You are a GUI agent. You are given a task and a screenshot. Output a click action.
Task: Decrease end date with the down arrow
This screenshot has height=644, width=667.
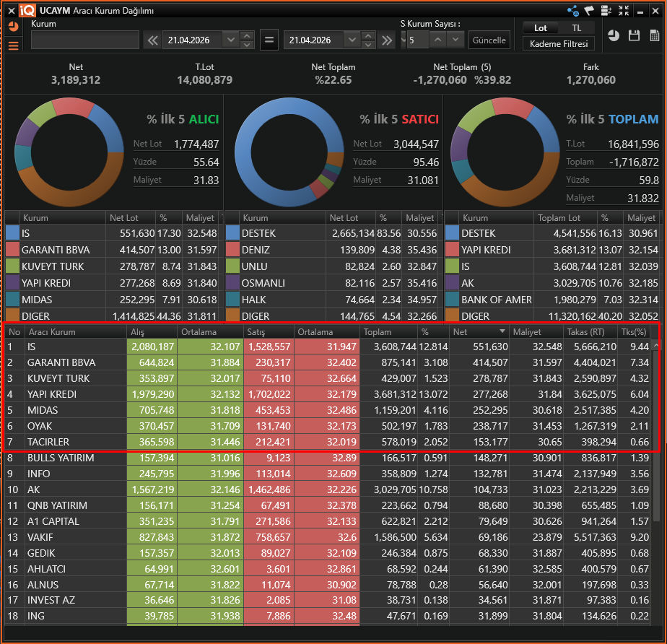(368, 45)
